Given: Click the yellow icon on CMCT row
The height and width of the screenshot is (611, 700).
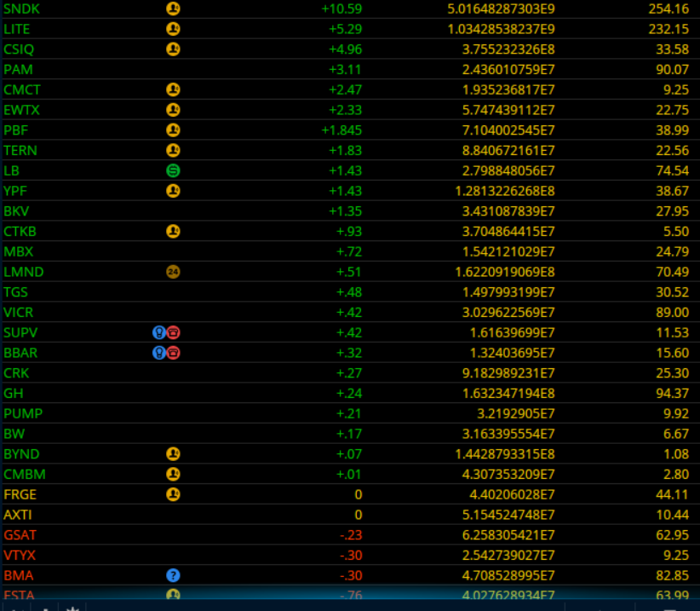Looking at the screenshot, I should point(173,89).
